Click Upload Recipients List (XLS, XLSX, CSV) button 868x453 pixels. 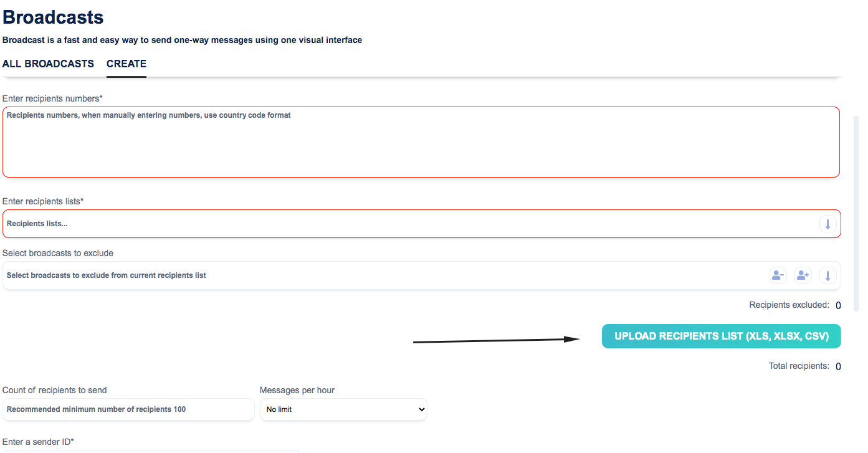[722, 336]
